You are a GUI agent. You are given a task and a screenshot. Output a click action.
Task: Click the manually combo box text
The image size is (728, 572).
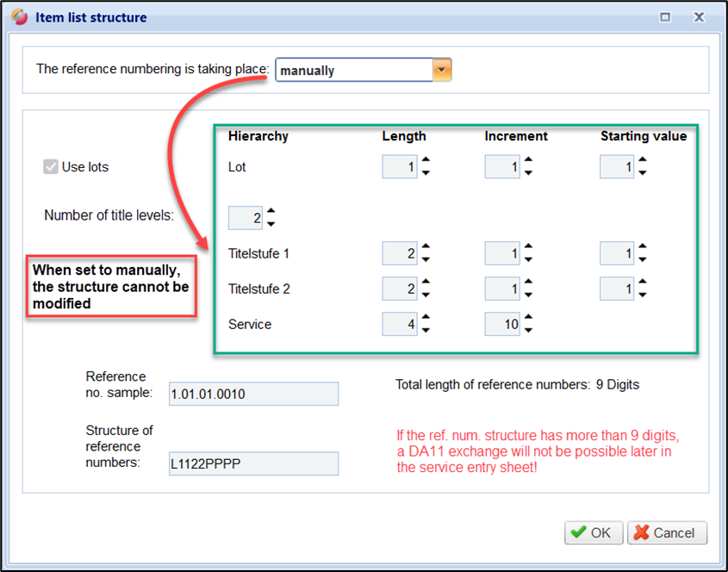tap(353, 70)
